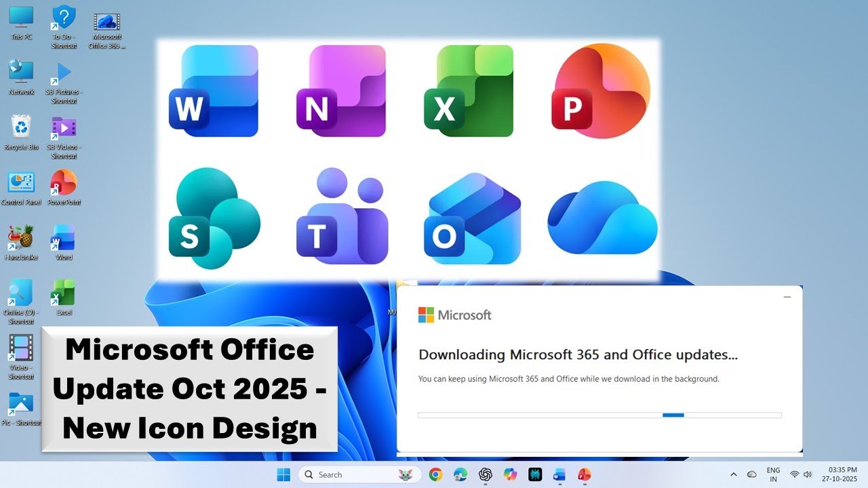Open Google Chrome from the taskbar

(x=436, y=474)
